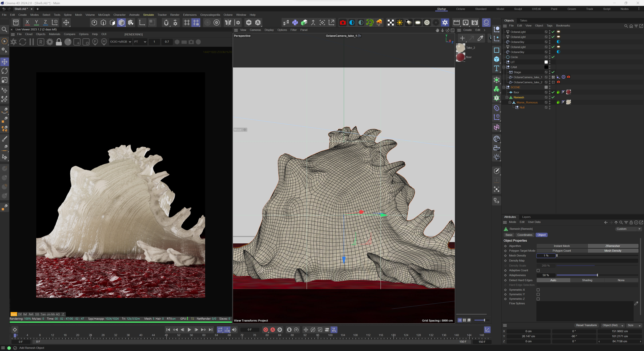Select Polygon Count target mode
Screen dimensions: 644x351
[562, 251]
